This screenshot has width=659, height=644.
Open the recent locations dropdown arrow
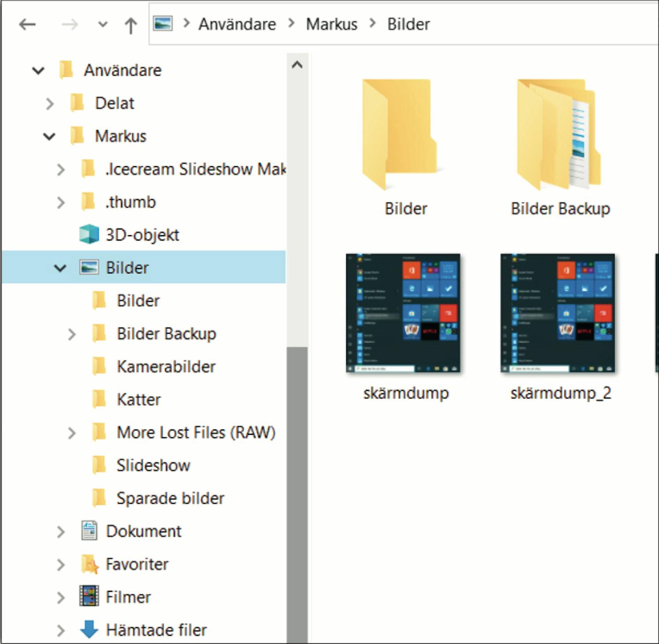pos(103,24)
